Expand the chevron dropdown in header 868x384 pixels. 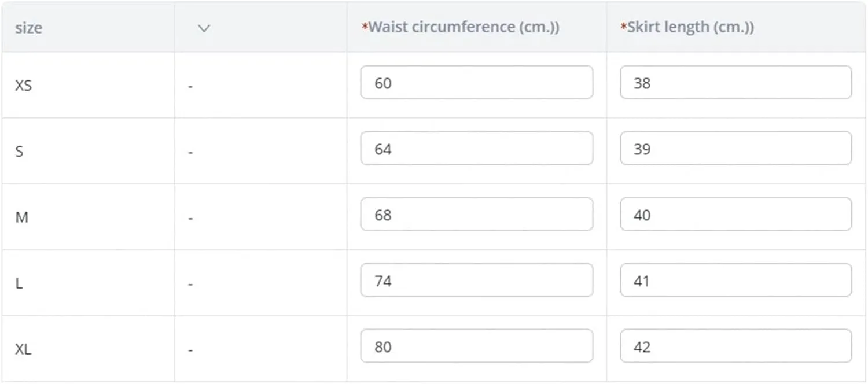coord(204,28)
